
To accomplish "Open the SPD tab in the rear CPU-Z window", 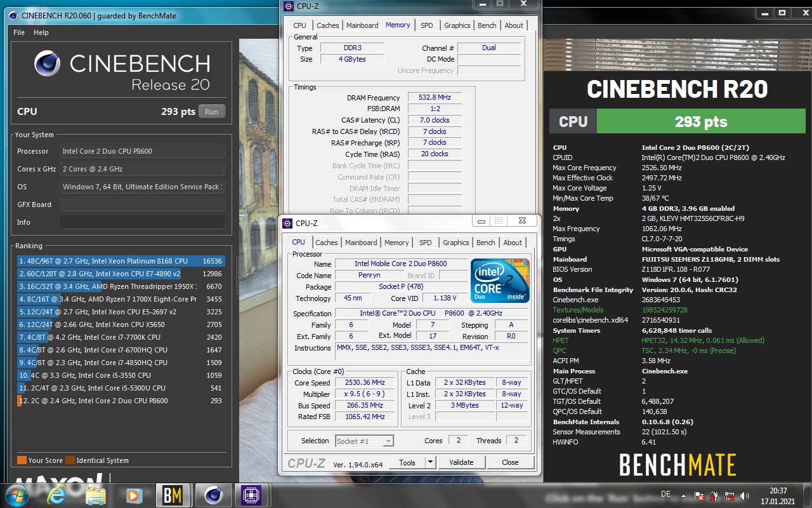I will click(427, 25).
